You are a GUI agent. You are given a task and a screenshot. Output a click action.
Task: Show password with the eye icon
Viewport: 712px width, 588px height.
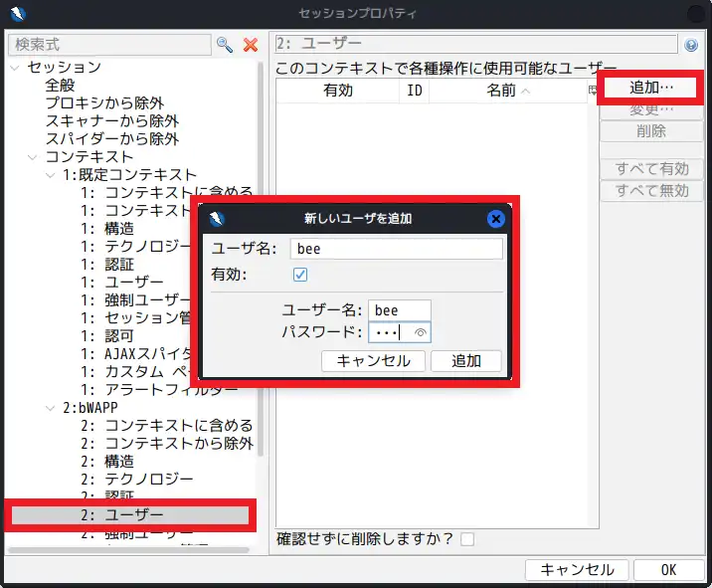click(x=421, y=332)
